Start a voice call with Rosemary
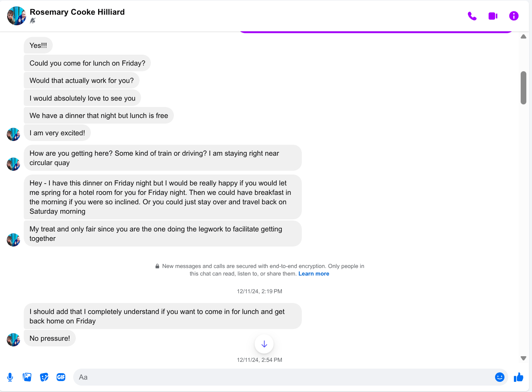Screen dimensions: 532x392 click(472, 16)
